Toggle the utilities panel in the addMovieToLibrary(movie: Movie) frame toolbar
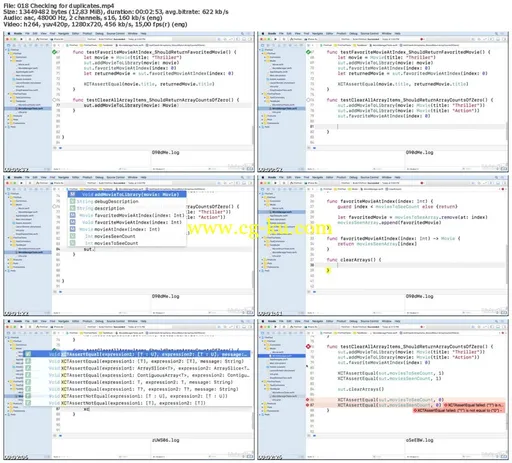The image size is (512, 463). pyautogui.click(x=250, y=39)
